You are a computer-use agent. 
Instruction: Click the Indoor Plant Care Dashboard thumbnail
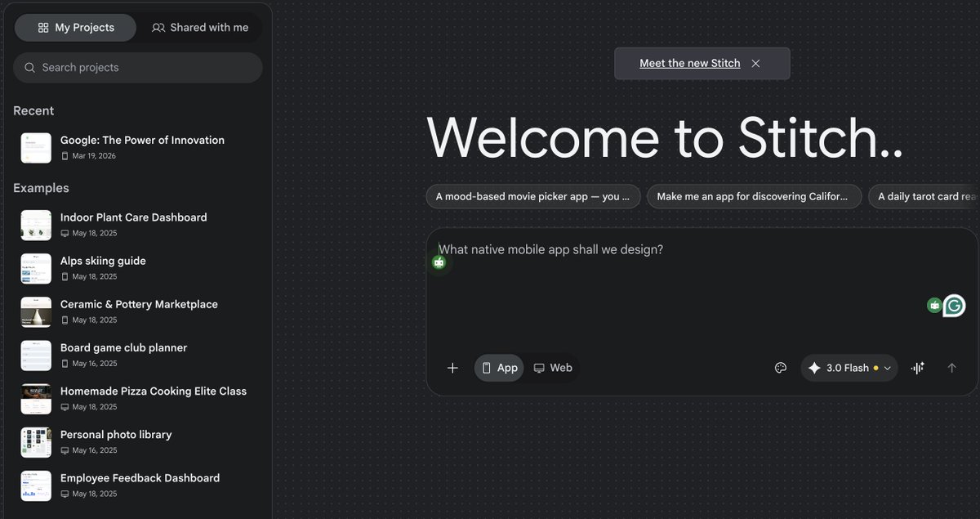36,225
